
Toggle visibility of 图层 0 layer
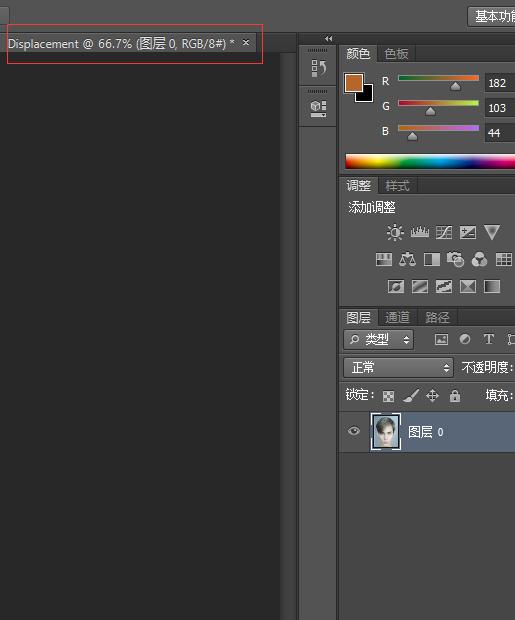click(x=354, y=431)
